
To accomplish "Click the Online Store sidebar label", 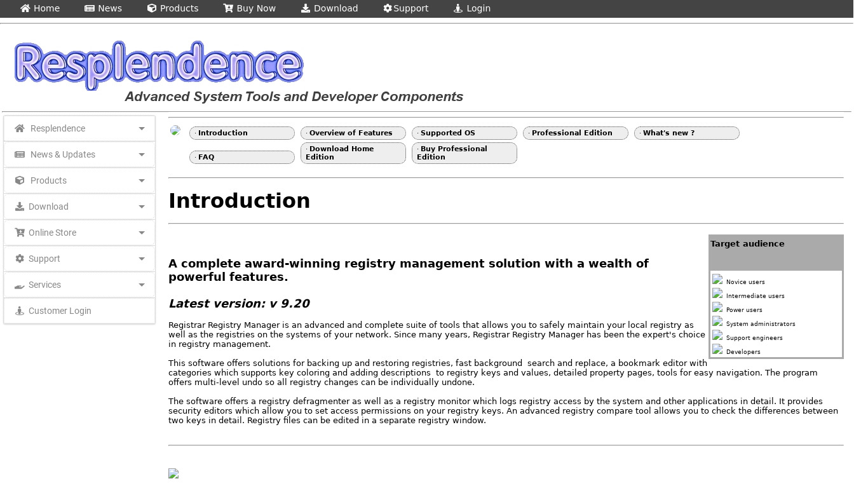I will point(52,233).
